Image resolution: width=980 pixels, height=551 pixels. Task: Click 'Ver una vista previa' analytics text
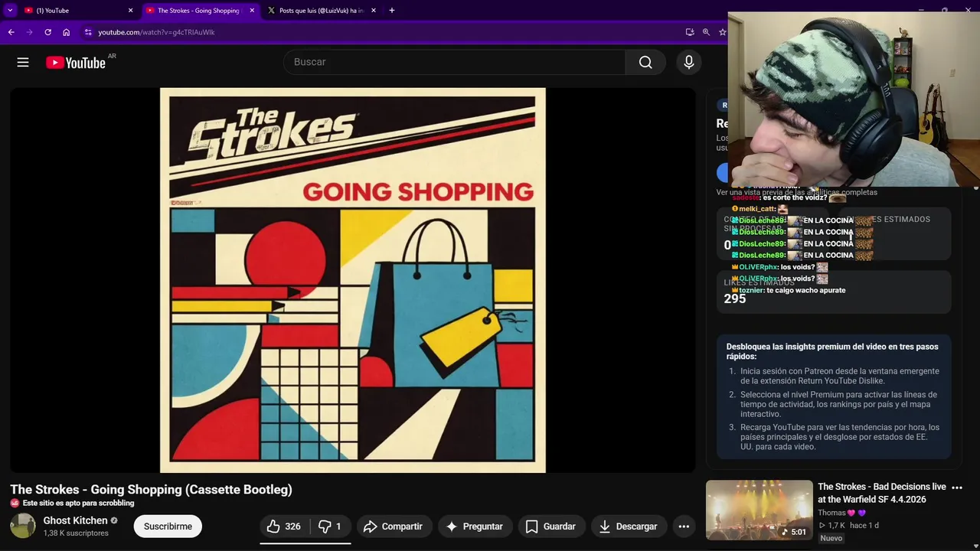click(796, 192)
